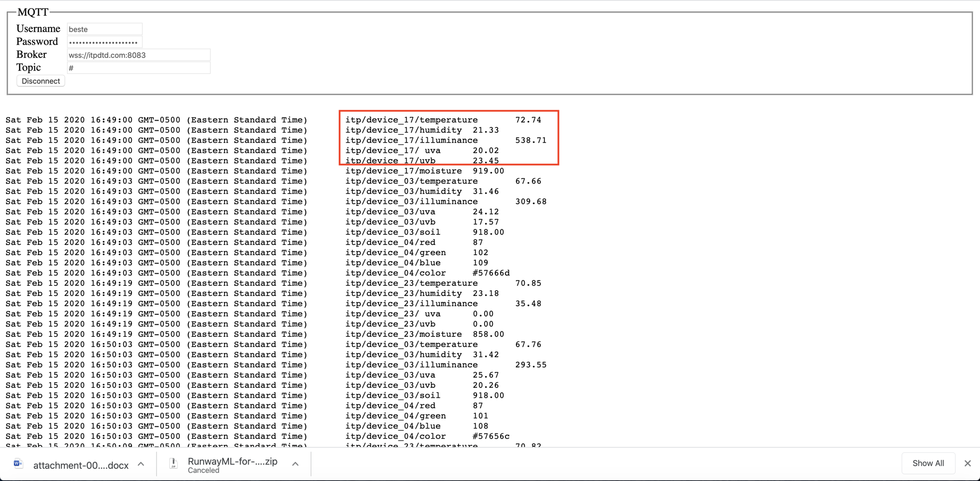Click the Topic label text

29,67
